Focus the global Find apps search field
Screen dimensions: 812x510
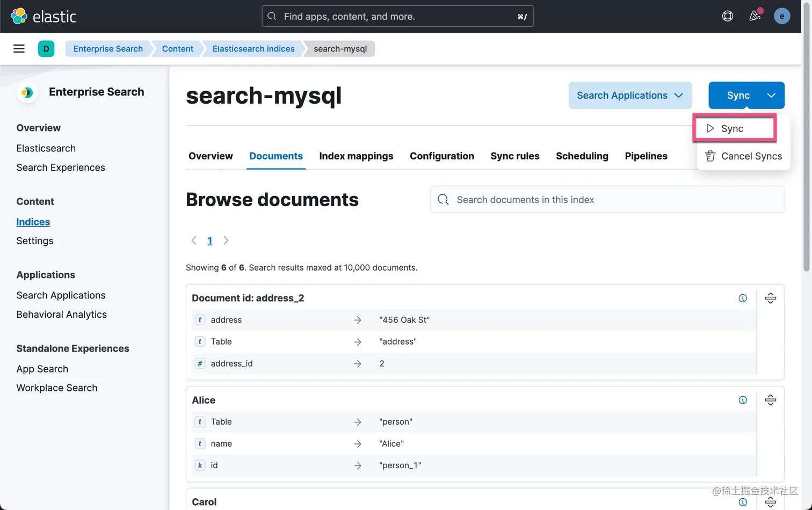(397, 16)
